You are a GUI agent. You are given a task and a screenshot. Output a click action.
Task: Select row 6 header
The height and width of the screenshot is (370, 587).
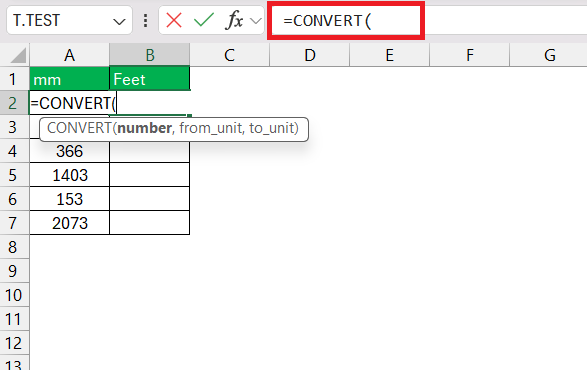point(14,199)
